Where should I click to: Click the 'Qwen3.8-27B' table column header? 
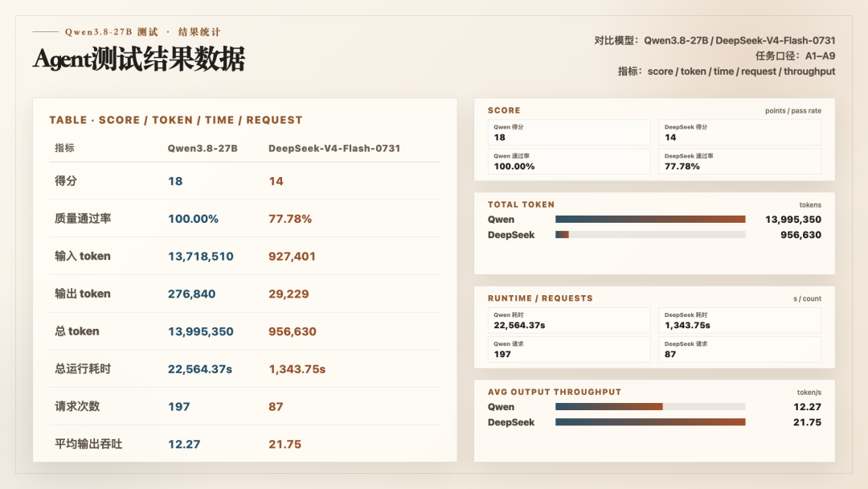pos(203,149)
